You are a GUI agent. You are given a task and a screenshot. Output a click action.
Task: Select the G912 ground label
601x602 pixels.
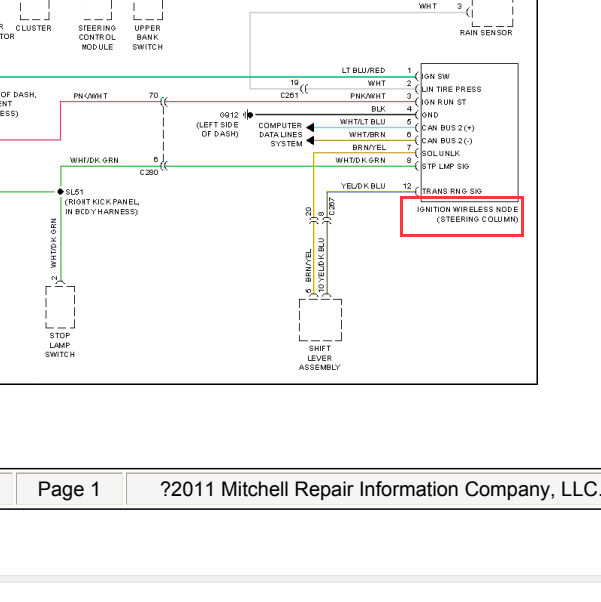coord(229,115)
